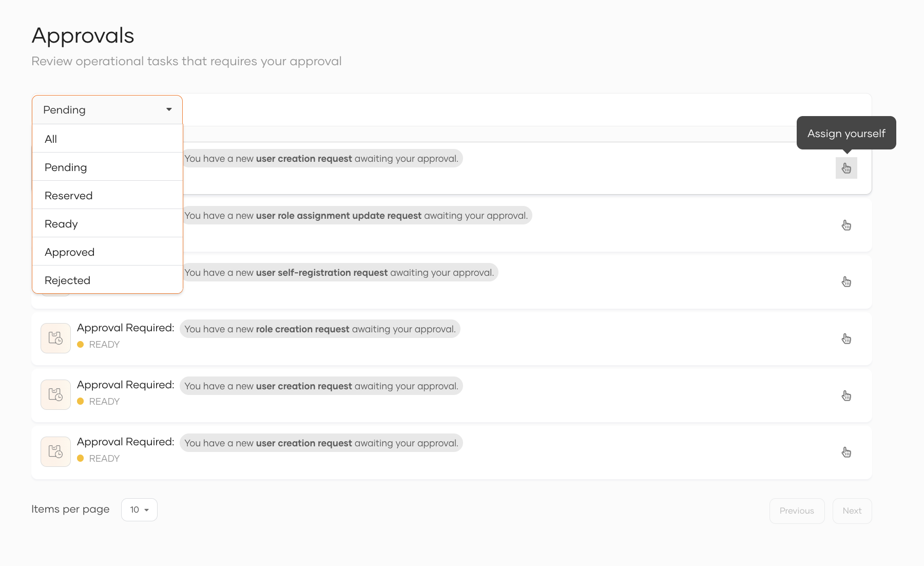This screenshot has height=566, width=924.
Task: Assign yourself to role assignment update request
Action: pyautogui.click(x=846, y=225)
